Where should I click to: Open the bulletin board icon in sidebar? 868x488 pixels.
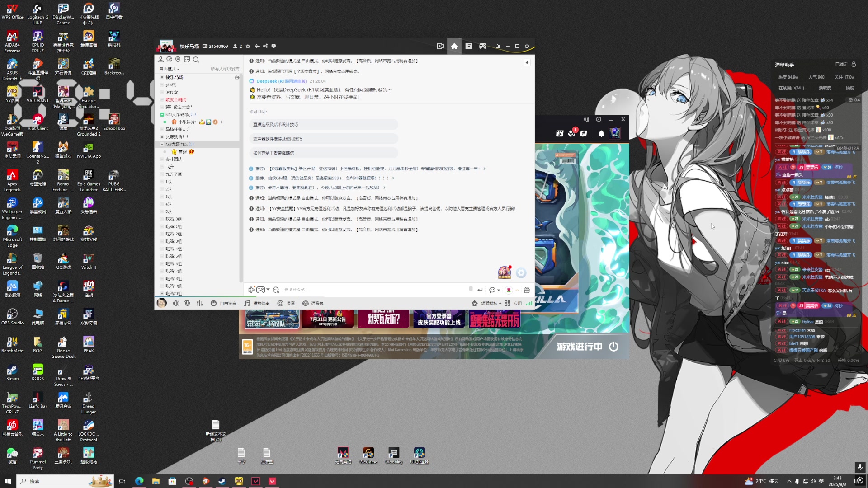click(x=187, y=59)
